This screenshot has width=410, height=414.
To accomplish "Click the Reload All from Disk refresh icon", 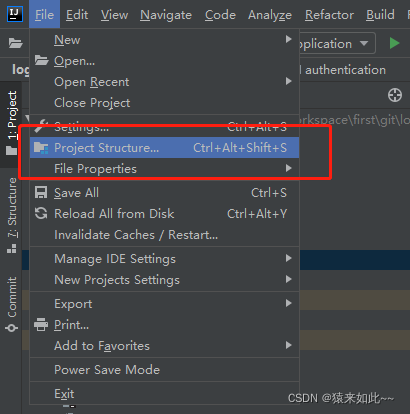I will (41, 213).
